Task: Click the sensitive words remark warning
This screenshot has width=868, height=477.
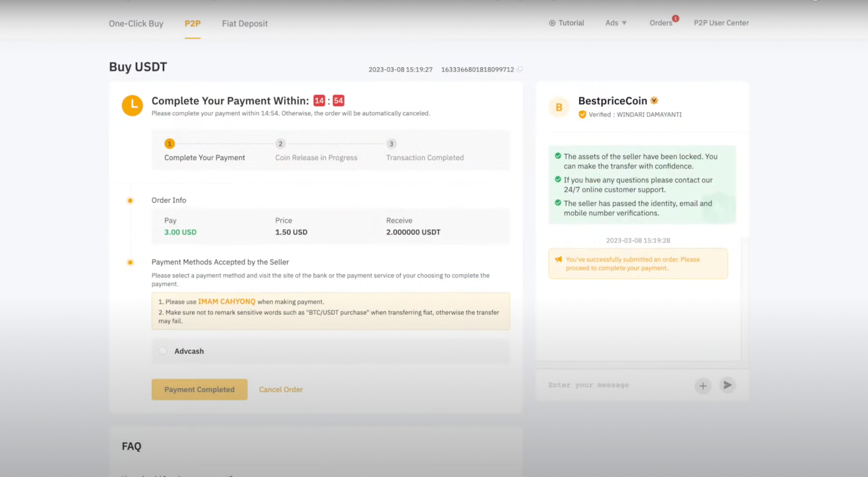Action: click(x=329, y=317)
